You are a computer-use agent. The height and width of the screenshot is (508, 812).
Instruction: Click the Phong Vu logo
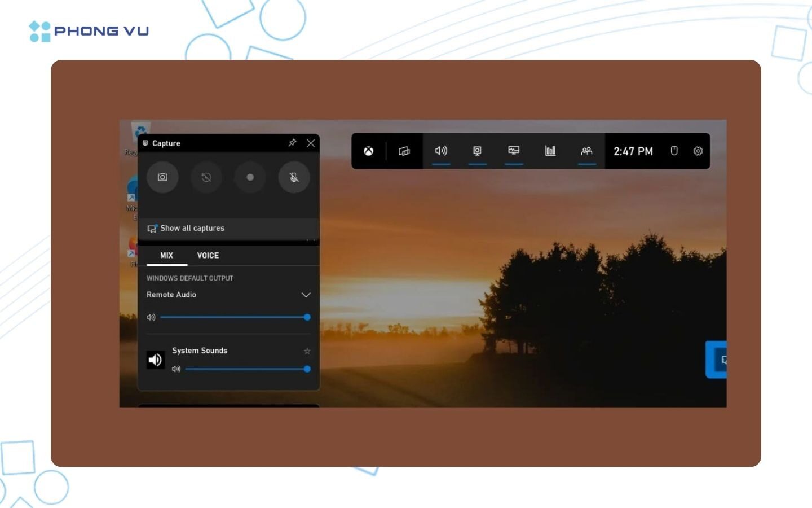coord(89,31)
